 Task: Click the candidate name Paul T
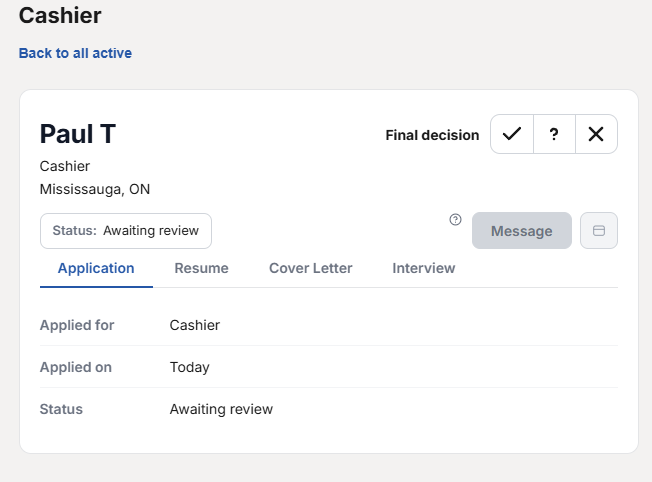point(78,134)
